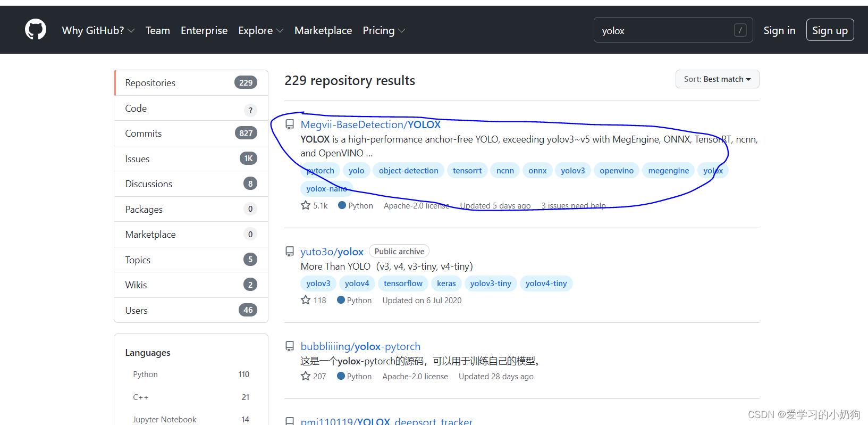Open the Megvii-BaseDetection/YOLOX repository
Screen dimensions: 868x425
pyautogui.click(x=370, y=124)
